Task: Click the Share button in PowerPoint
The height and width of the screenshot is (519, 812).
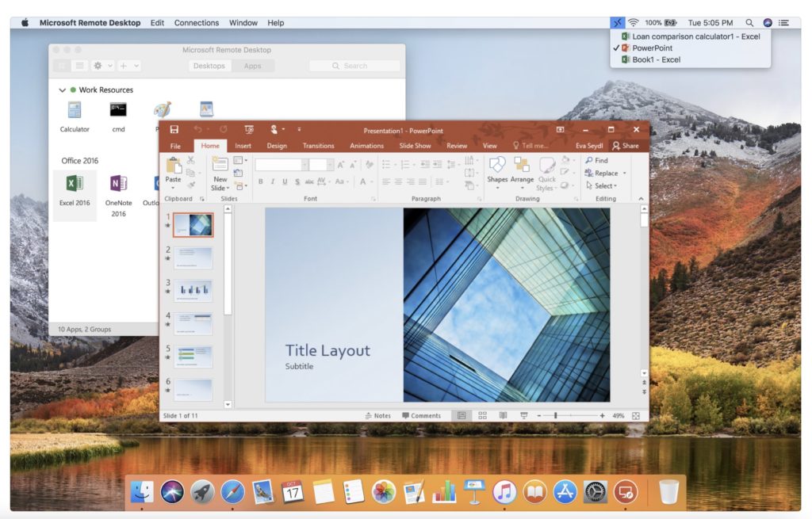Action: point(625,146)
